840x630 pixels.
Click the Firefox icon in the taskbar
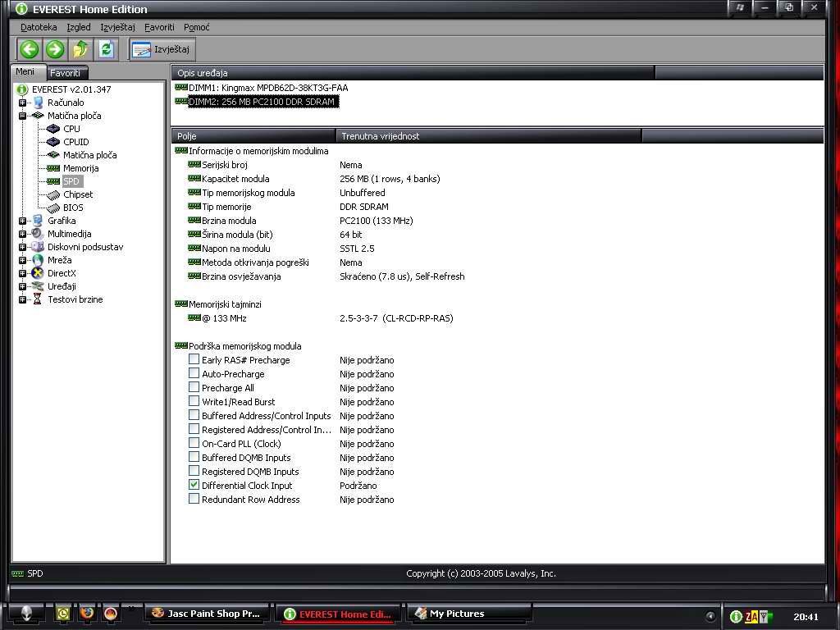tap(87, 613)
